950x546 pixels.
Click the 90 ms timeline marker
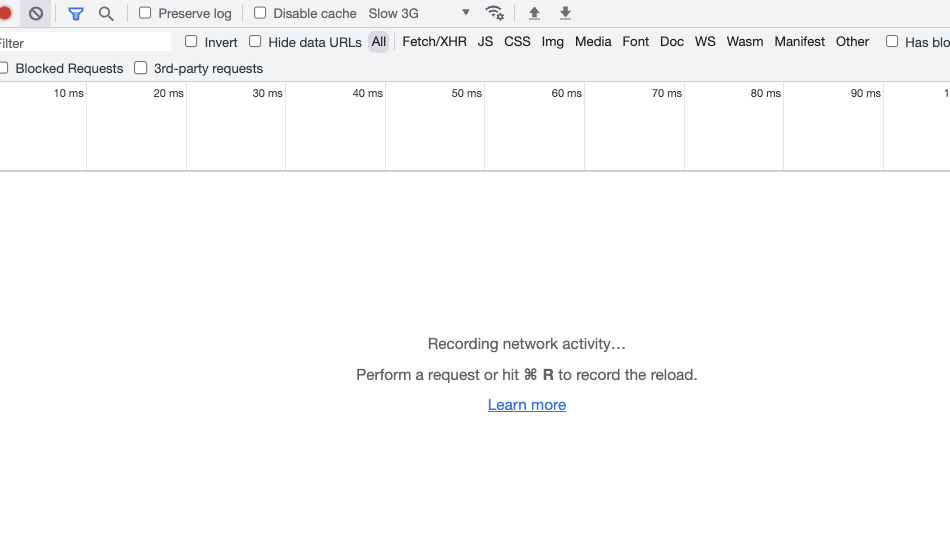pos(866,93)
